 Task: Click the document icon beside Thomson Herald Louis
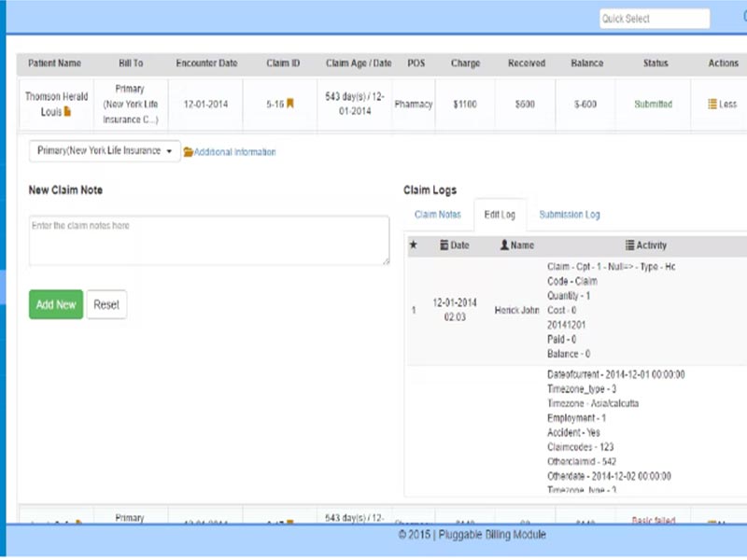click(67, 111)
